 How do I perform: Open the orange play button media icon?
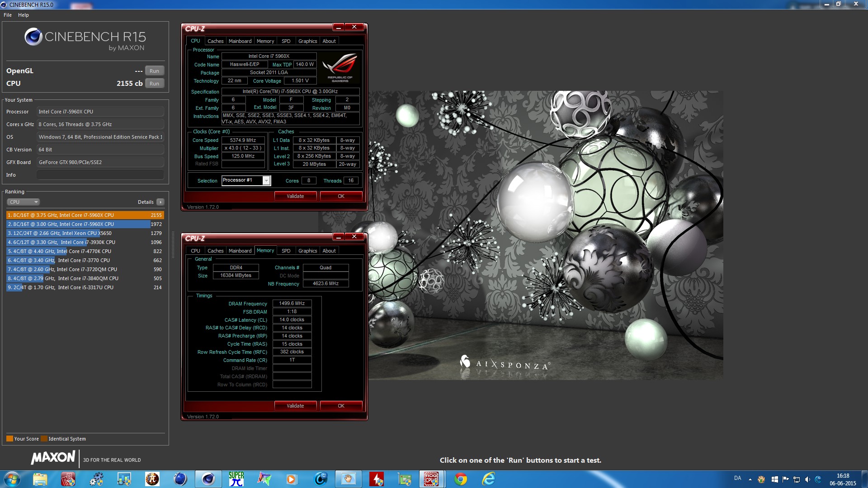292,479
